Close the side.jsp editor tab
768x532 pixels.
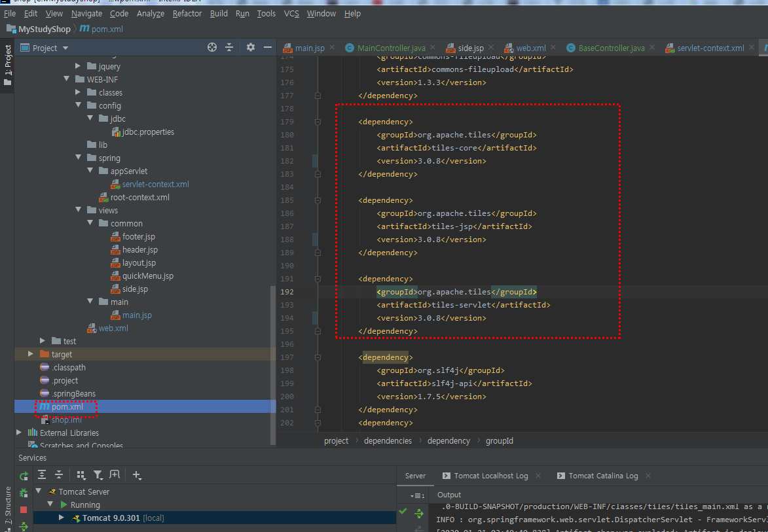(x=491, y=48)
